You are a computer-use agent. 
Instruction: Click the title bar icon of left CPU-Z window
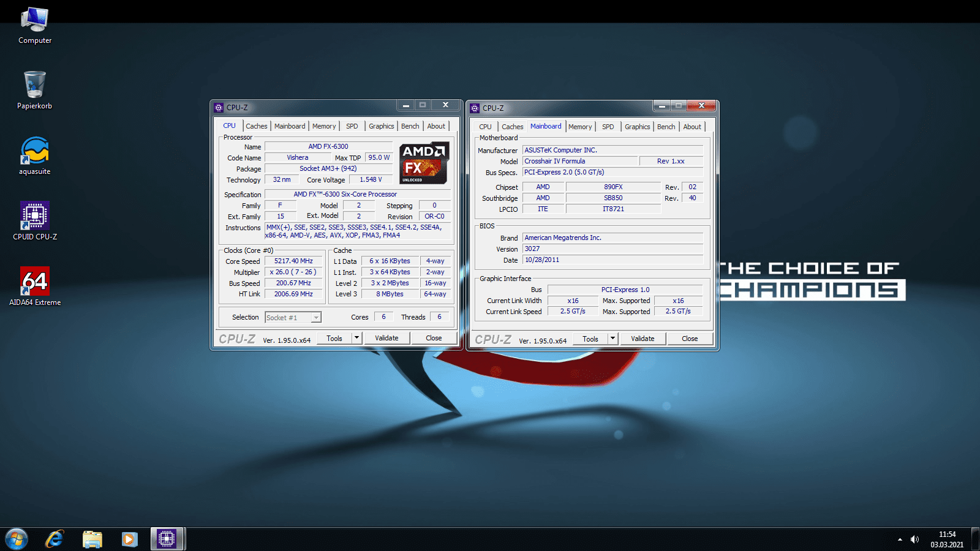(219, 108)
